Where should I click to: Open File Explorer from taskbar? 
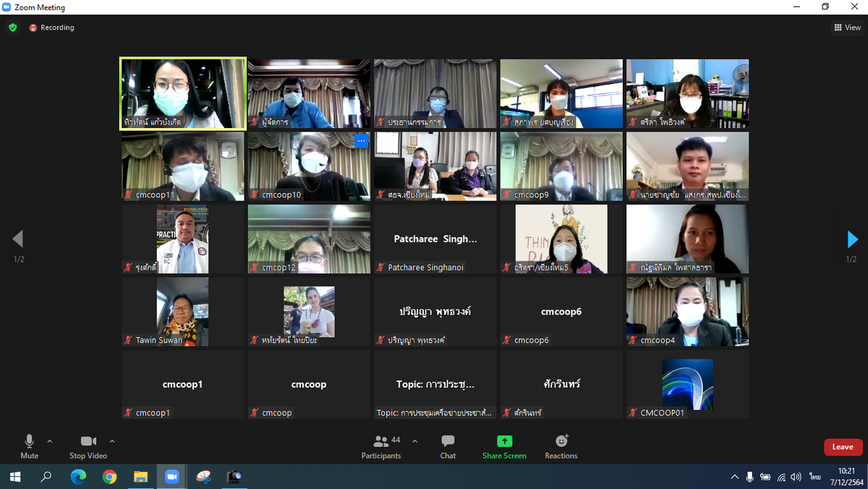click(141, 477)
